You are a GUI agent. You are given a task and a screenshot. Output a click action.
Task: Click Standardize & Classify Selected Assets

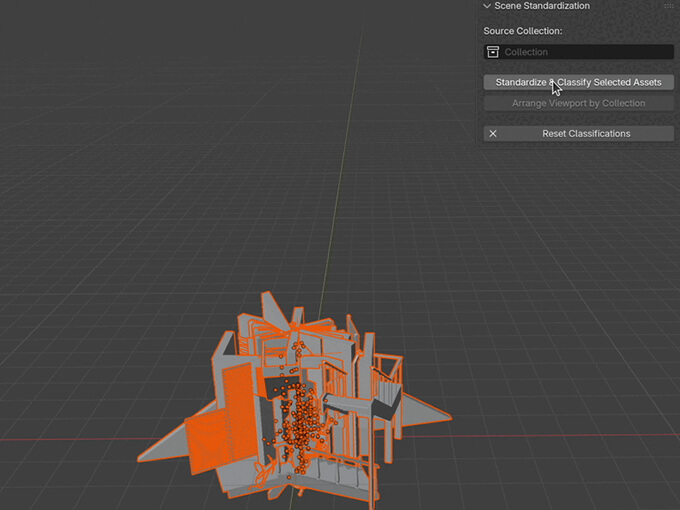tap(578, 82)
